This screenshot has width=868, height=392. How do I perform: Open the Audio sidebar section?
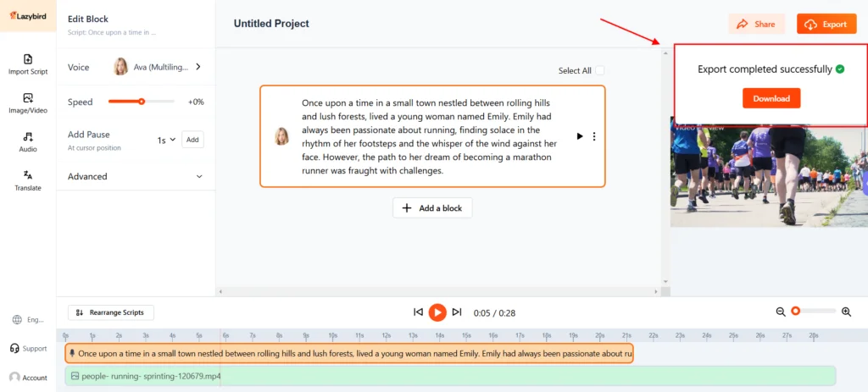tap(28, 141)
